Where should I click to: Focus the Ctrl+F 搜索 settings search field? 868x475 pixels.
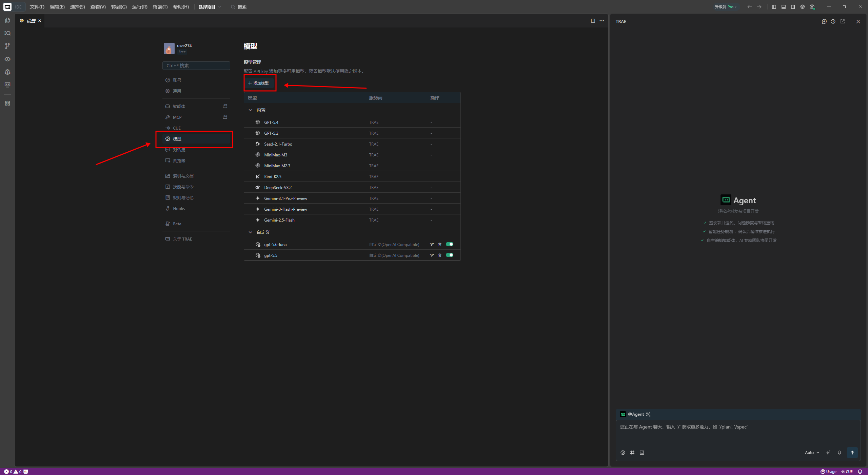[x=196, y=65]
